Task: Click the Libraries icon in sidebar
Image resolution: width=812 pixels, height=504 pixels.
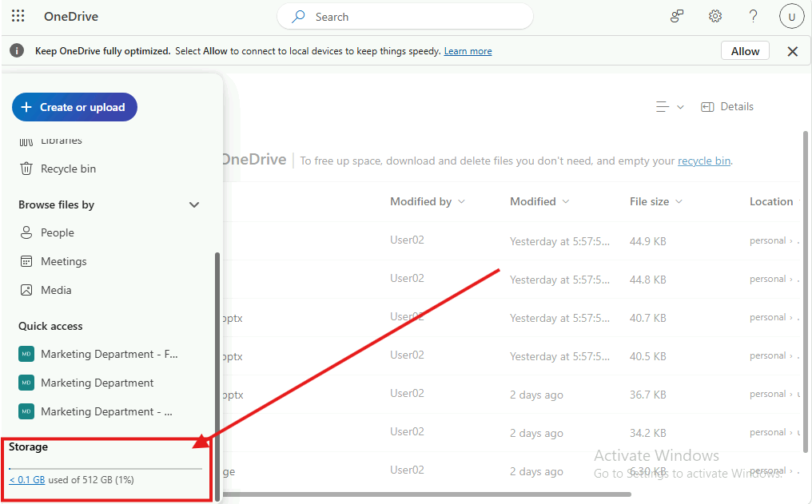Action: point(26,141)
